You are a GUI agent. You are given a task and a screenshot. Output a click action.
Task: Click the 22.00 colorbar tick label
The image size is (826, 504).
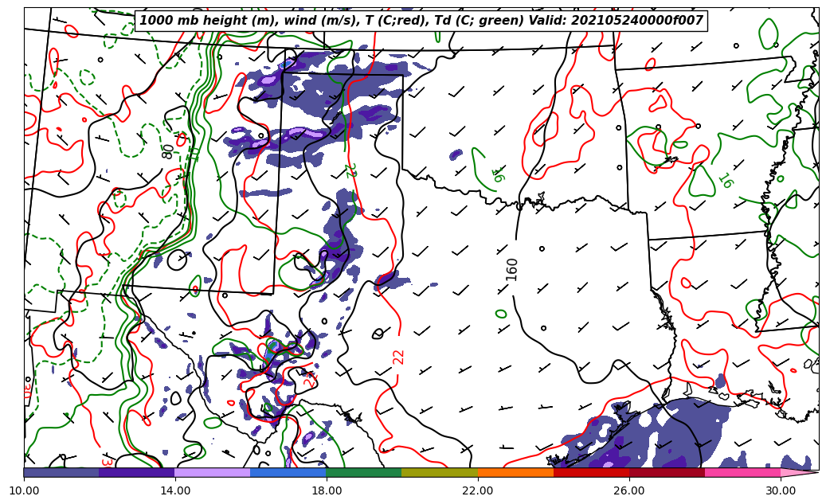pyautogui.click(x=478, y=490)
